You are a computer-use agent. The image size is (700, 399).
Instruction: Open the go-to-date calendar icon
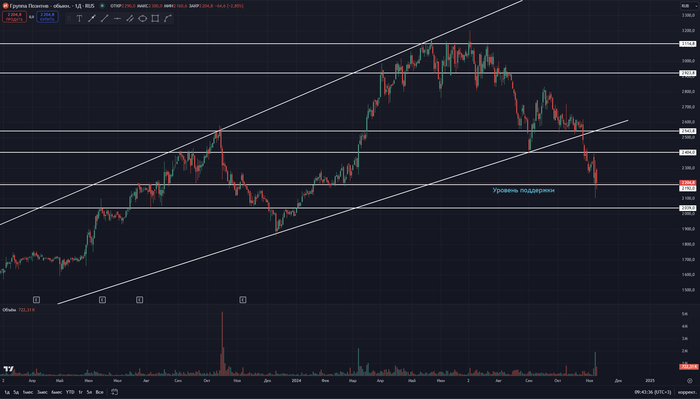(114, 392)
